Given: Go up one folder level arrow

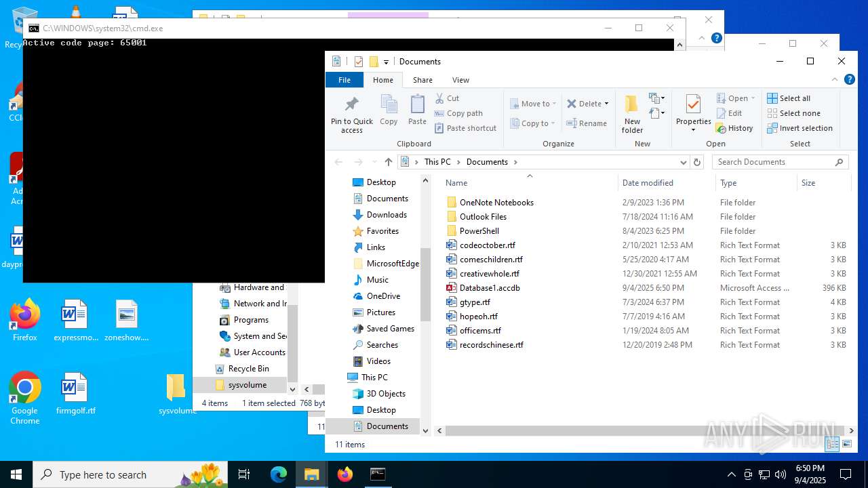Looking at the screenshot, I should click(388, 162).
